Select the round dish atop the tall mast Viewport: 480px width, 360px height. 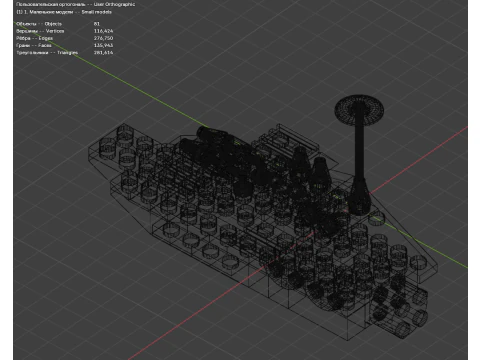click(359, 110)
